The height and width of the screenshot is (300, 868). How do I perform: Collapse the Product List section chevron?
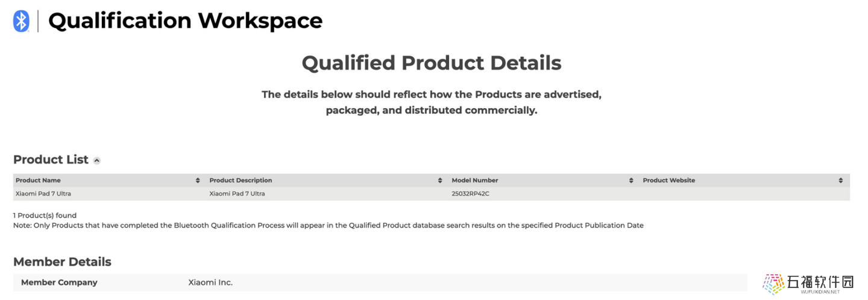point(96,161)
